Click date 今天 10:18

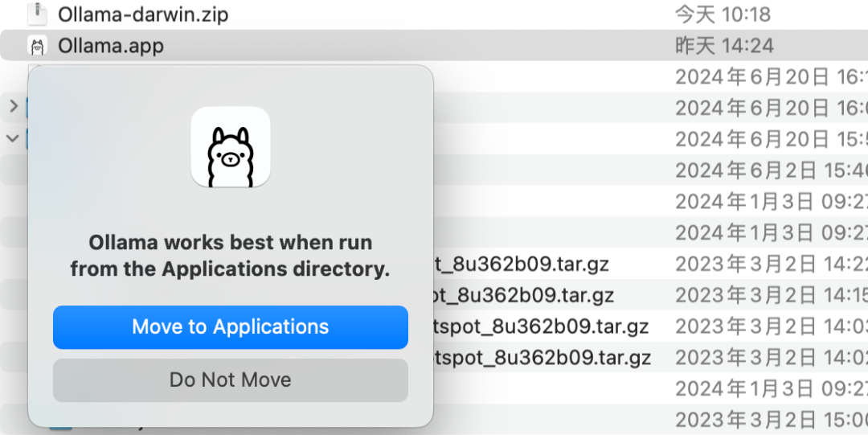pos(723,14)
